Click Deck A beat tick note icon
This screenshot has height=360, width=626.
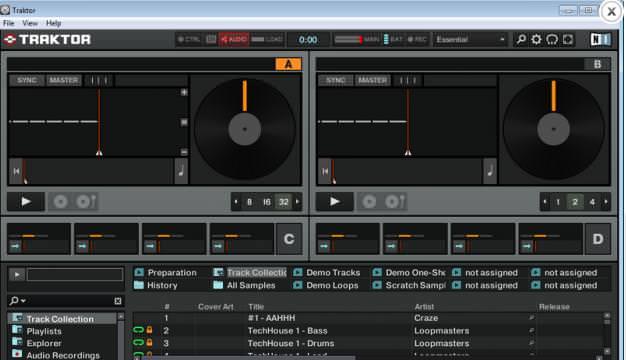click(x=181, y=171)
